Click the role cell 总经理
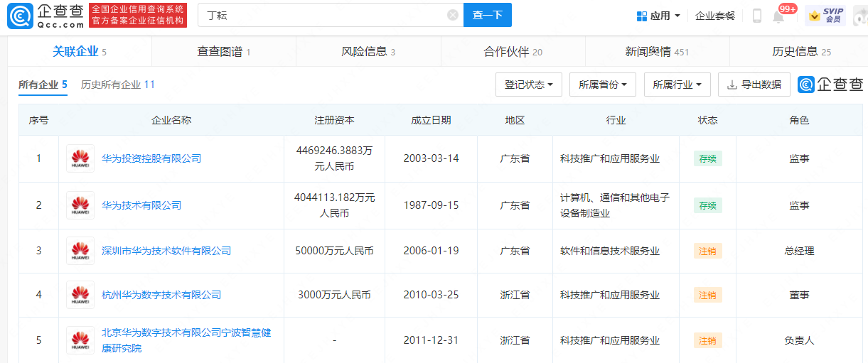Viewport: 868px width, 363px height. point(799,251)
